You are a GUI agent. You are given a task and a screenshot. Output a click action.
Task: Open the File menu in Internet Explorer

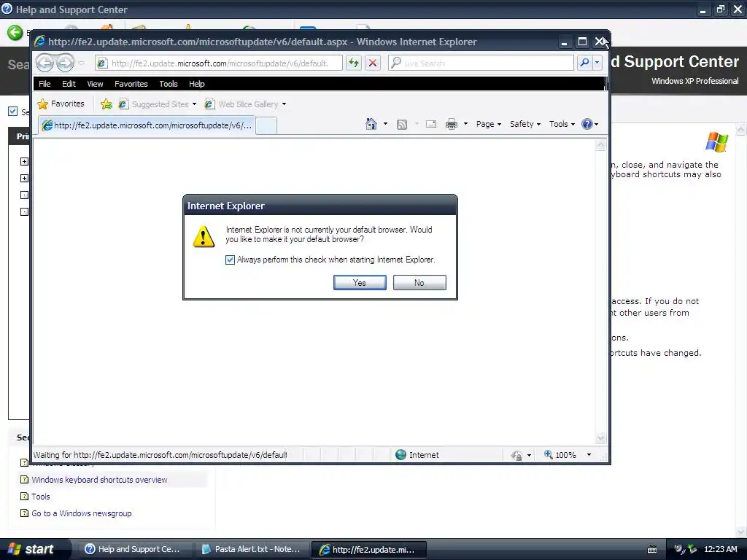(44, 84)
